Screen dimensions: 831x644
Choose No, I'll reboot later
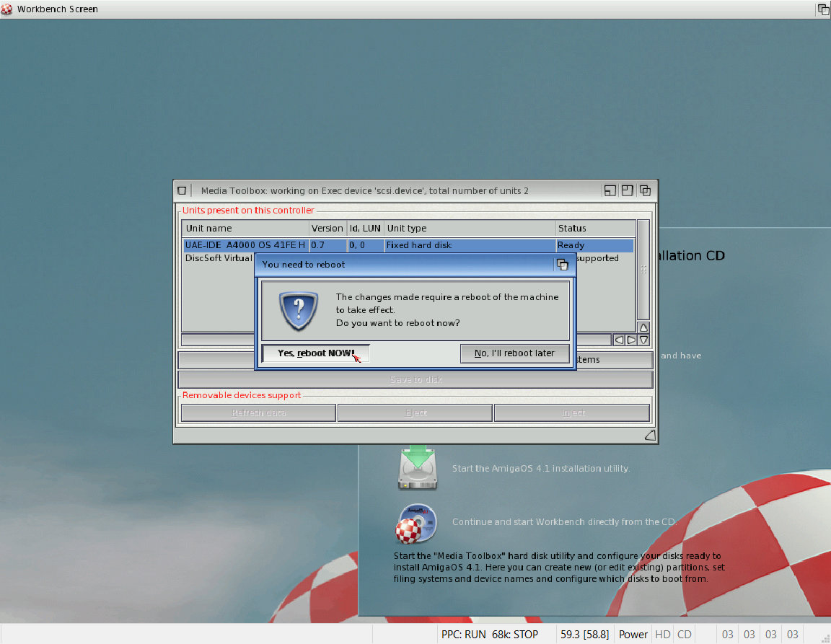point(514,353)
